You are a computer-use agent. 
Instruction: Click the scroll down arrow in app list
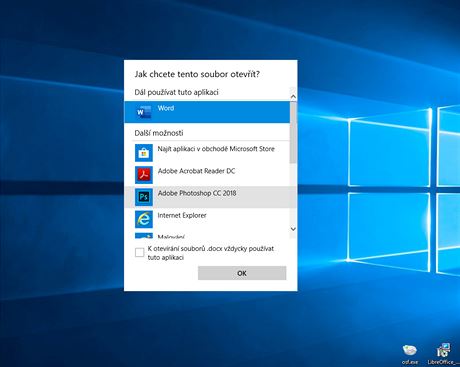click(293, 229)
